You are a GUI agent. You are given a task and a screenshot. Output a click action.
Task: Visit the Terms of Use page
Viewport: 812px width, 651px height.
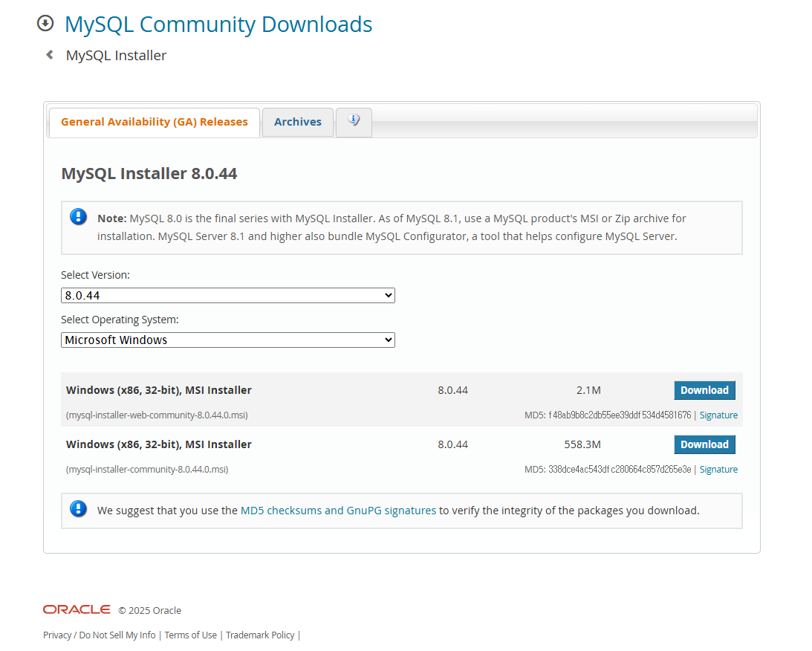[x=191, y=635]
